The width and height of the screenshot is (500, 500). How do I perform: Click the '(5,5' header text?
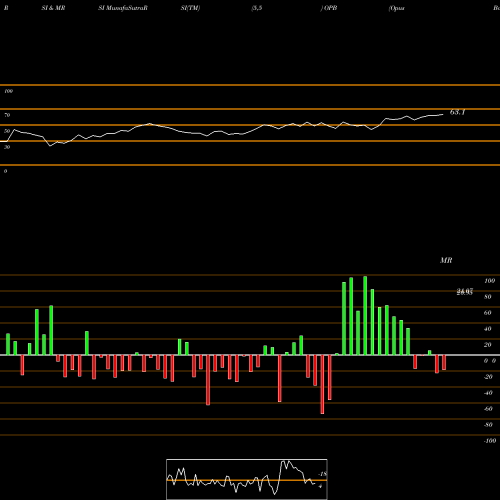[257, 8]
